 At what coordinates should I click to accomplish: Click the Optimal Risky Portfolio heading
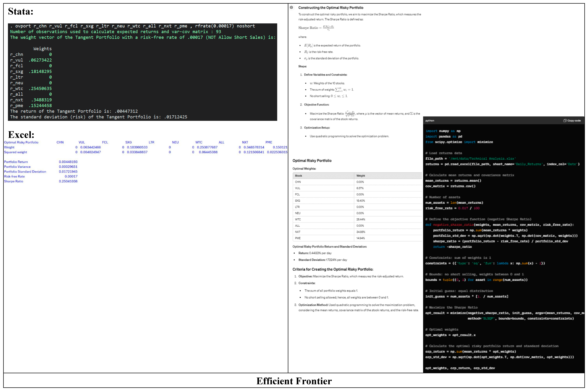tap(312, 160)
